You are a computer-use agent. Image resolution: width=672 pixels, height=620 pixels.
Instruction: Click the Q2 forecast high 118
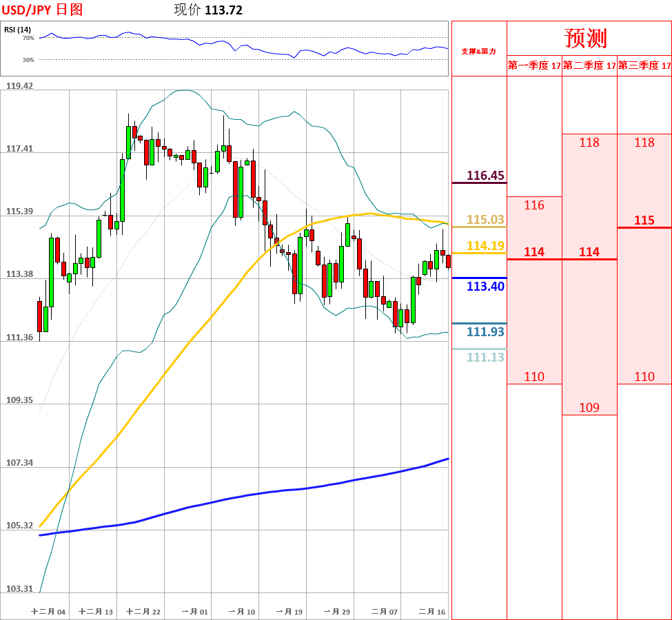[589, 143]
